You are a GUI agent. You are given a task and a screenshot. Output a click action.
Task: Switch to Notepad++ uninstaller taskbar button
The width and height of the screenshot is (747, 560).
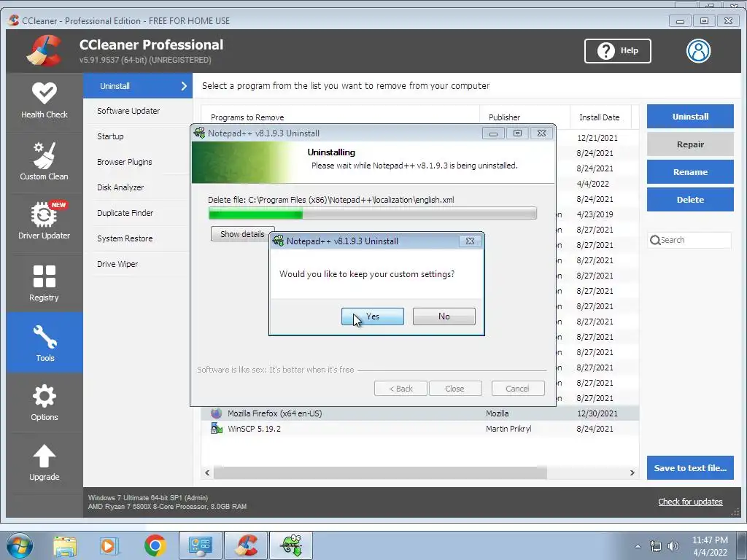click(x=291, y=545)
